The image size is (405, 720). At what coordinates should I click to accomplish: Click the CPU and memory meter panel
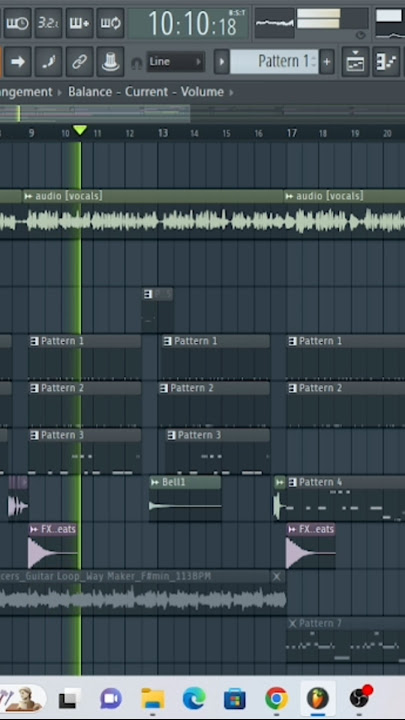332,22
